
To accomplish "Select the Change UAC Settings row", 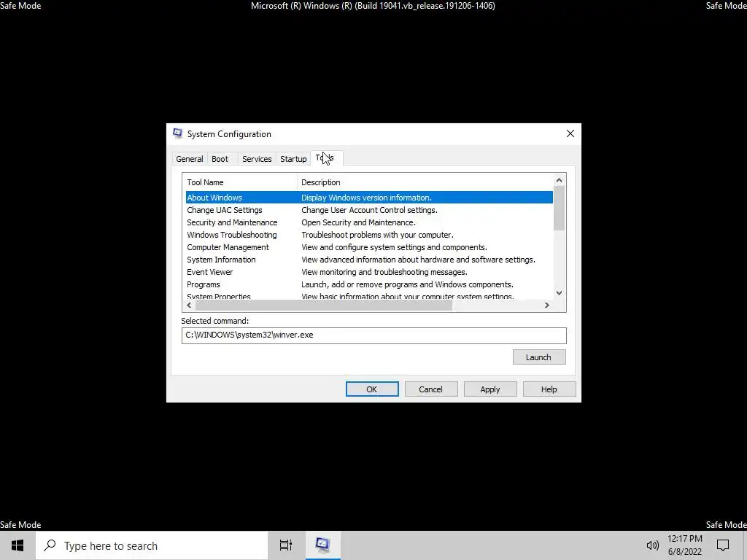I will (x=369, y=210).
